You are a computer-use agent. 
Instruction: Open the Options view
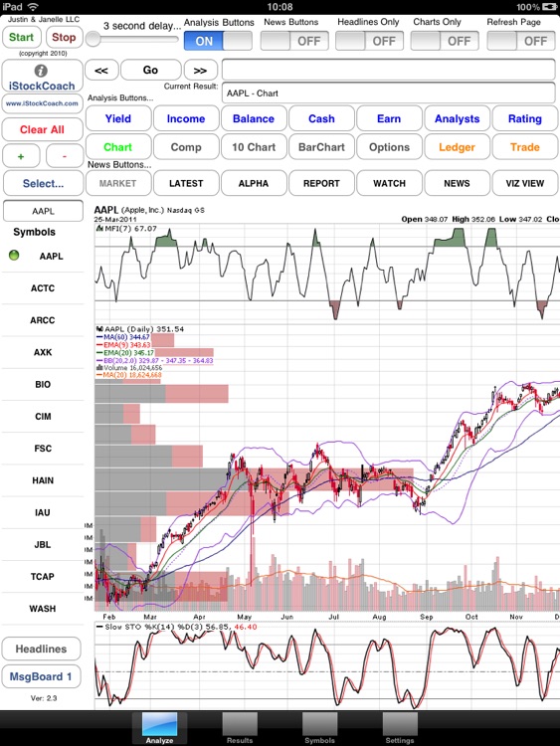point(389,147)
